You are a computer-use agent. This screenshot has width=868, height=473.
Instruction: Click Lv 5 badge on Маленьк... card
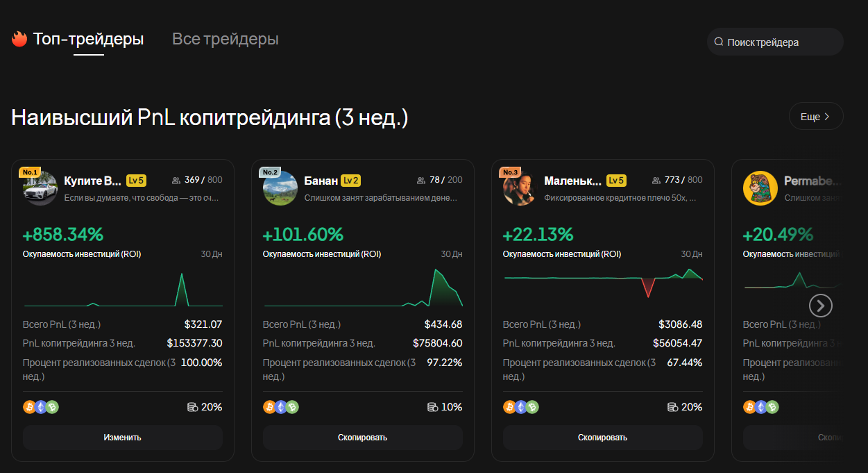click(x=616, y=181)
